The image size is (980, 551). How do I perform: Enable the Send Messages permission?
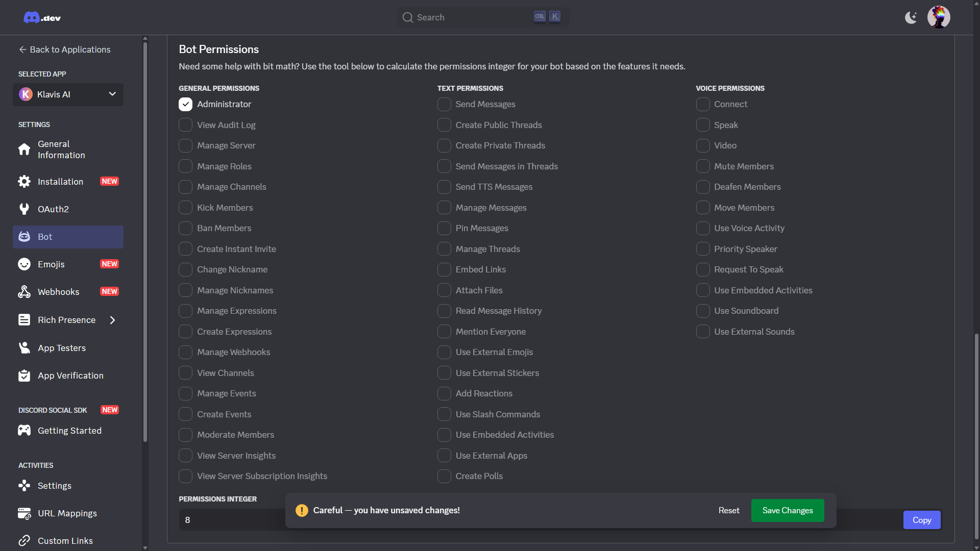coord(444,104)
